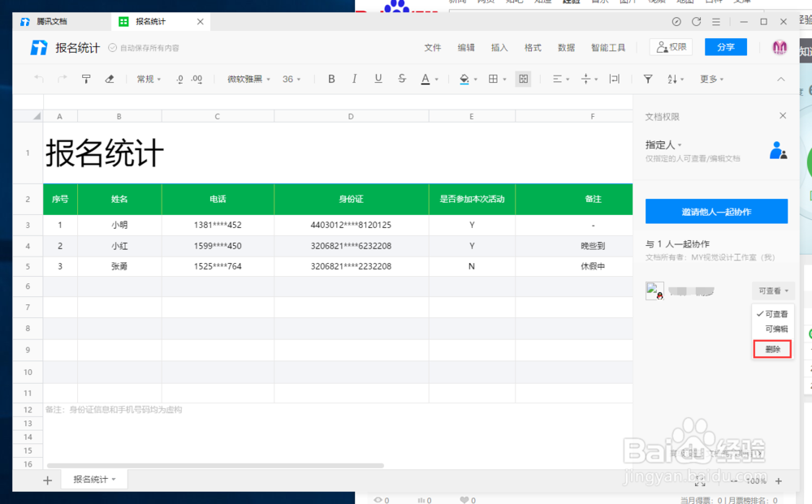The image size is (812, 504).
Task: Select 可查看 in permission menu
Action: coord(772,314)
